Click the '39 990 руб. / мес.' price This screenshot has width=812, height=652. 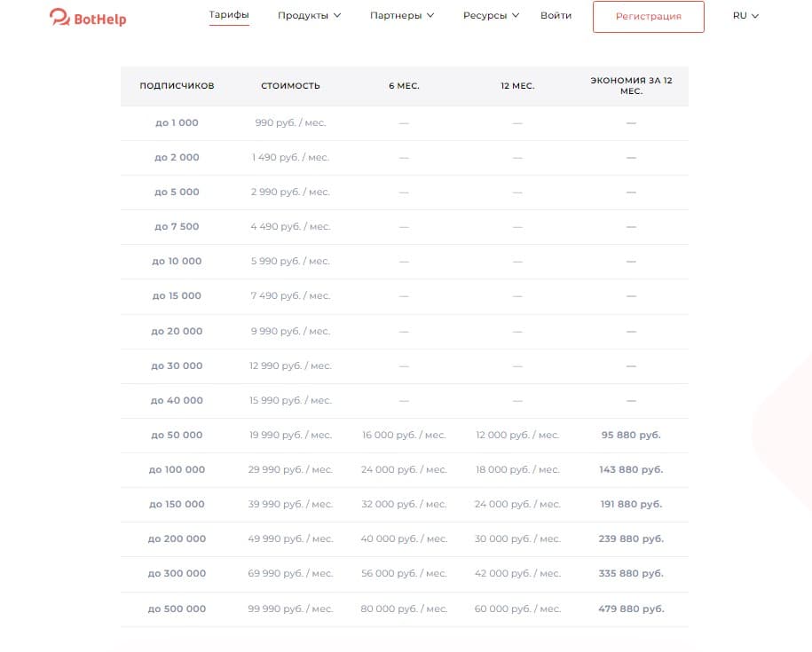pos(290,505)
